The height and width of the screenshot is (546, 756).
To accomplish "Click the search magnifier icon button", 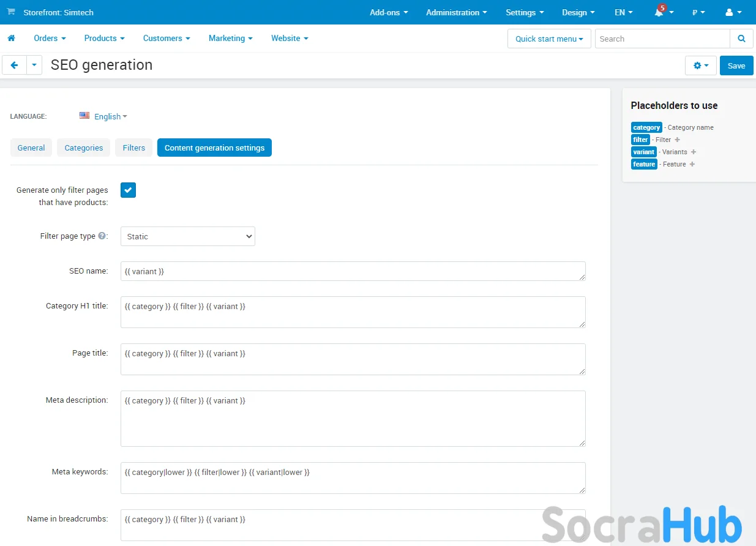I will (x=741, y=39).
